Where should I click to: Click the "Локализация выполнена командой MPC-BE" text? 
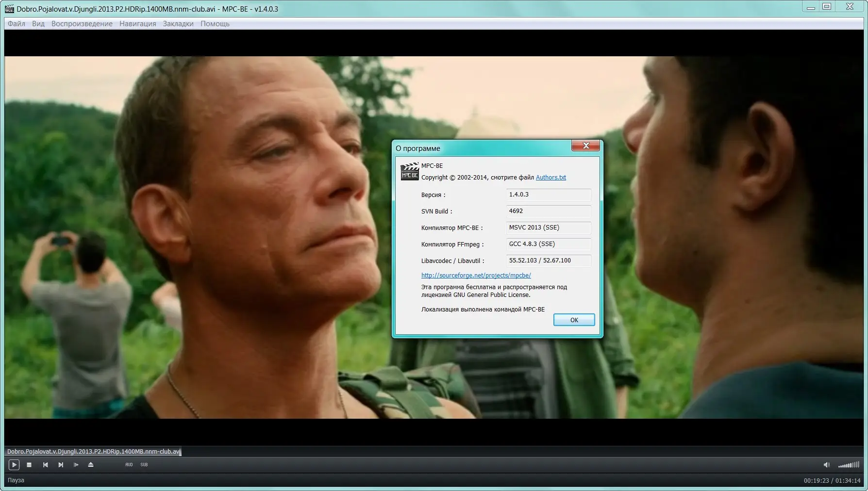[483, 310]
